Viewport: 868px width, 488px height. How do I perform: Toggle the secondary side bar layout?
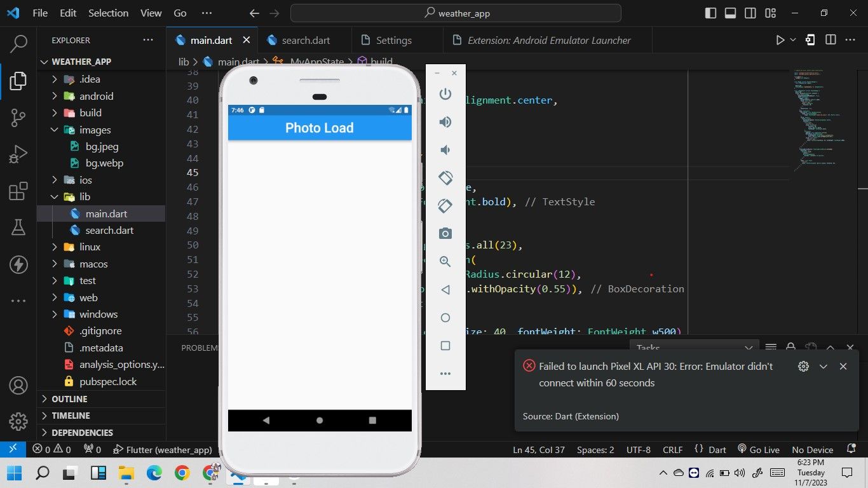coord(750,13)
